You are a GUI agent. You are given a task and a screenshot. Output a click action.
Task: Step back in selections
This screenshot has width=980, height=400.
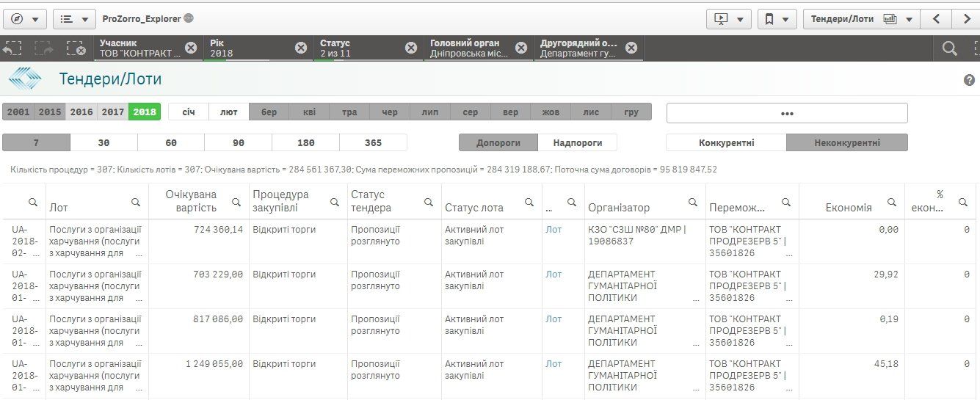pos(12,48)
